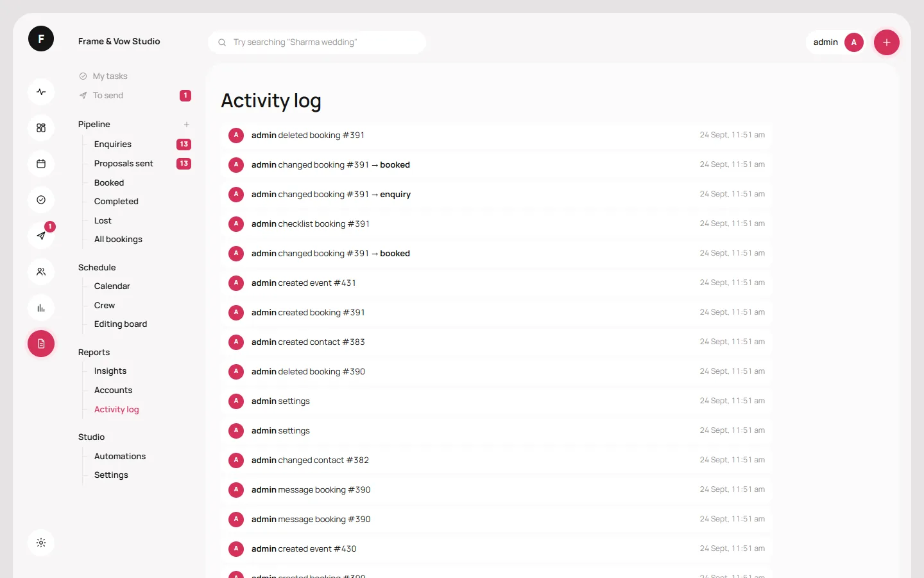This screenshot has height=578, width=924.
Task: Click log entry 'admin changed booking #391 → enquiry'
Action: tap(497, 194)
